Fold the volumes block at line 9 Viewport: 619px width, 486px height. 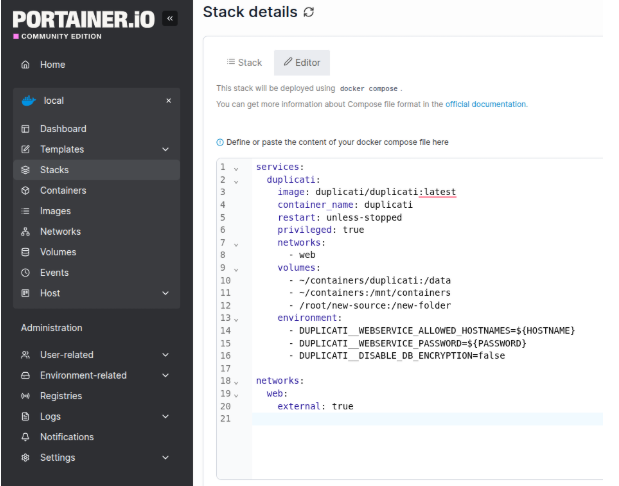point(236,269)
